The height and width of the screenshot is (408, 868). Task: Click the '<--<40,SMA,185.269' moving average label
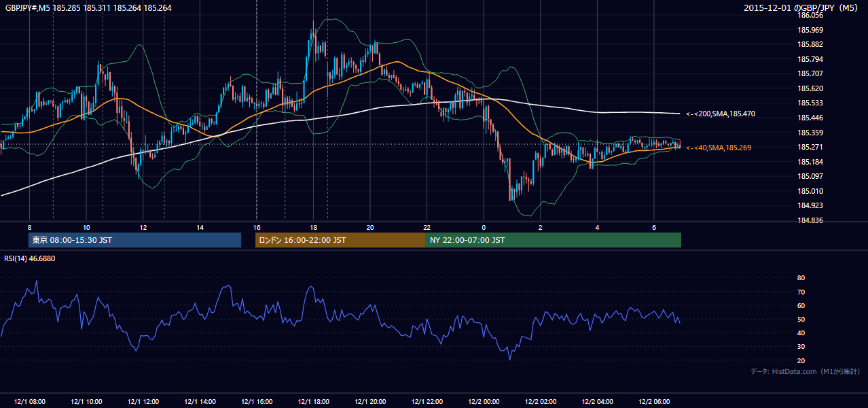tap(718, 148)
